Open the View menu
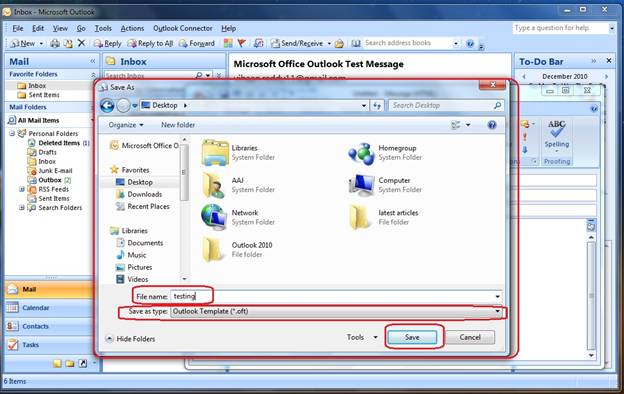The image size is (624, 394). pyautogui.click(x=60, y=28)
